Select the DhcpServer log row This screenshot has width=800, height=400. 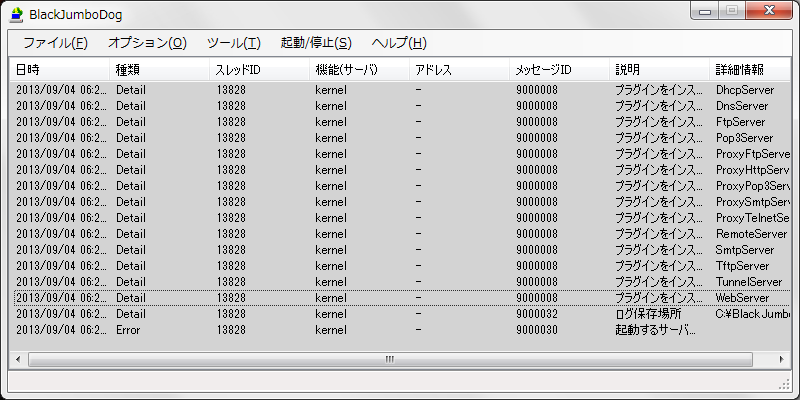click(400, 90)
